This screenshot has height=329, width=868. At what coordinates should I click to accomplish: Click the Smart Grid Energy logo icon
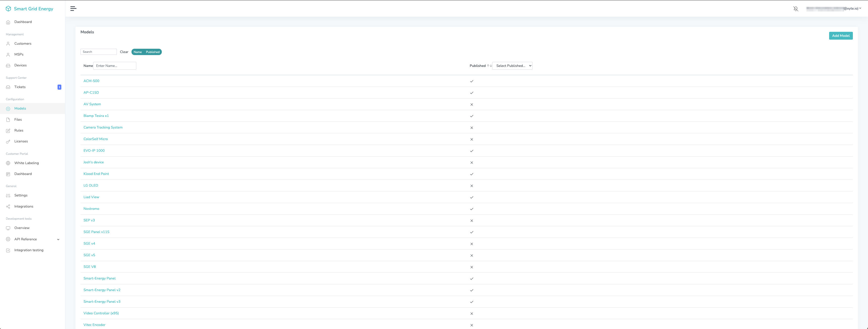coord(8,9)
